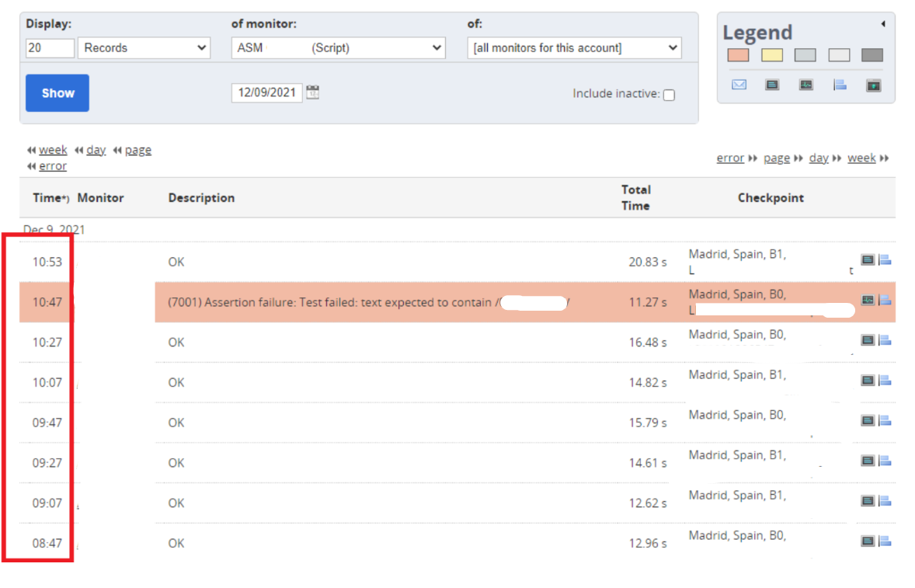This screenshot has height=588, width=915.
Task: Enable the Include inactive checkbox
Action: click(669, 95)
